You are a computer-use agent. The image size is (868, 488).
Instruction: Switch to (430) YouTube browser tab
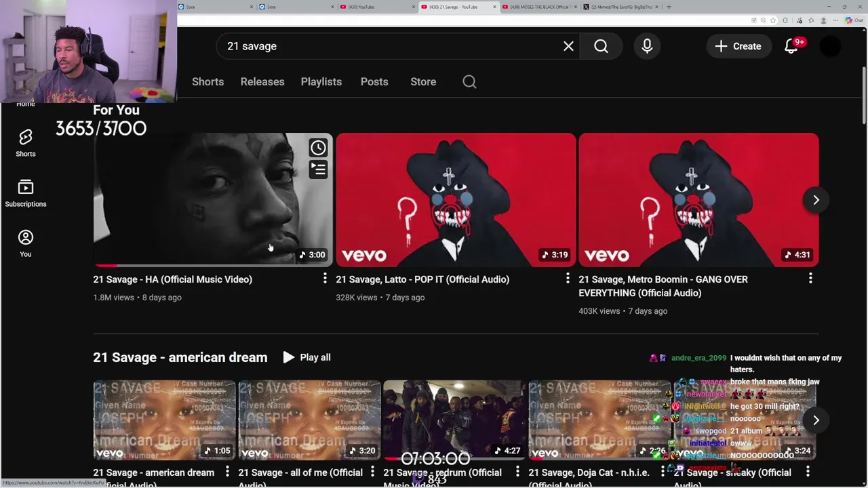click(x=378, y=7)
